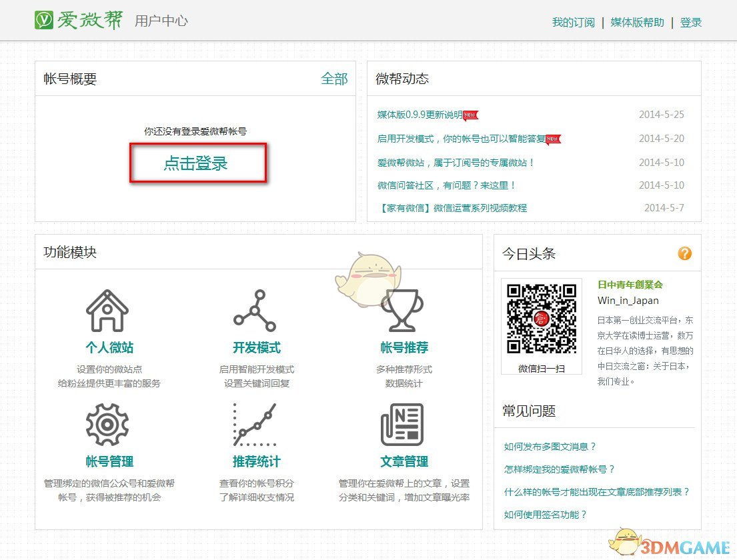View 全部 in the 帐号概要 panel
Viewport: 737px width, 560px height.
[x=335, y=79]
